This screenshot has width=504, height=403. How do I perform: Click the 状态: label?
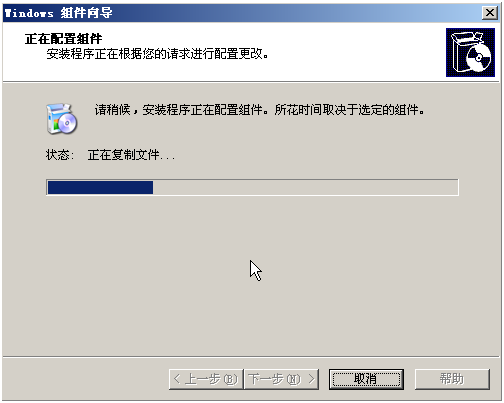[60, 155]
